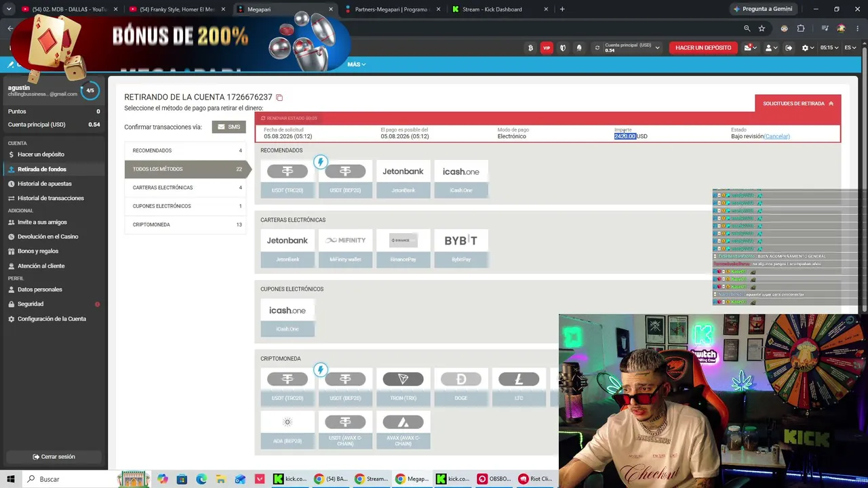
Task: Cancel the withdrawal request under review
Action: tap(777, 136)
